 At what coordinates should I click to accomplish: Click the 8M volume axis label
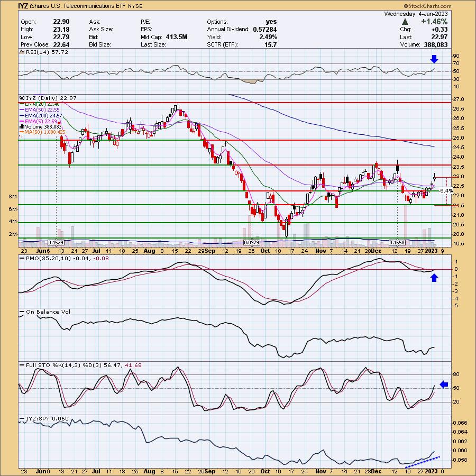(13, 197)
